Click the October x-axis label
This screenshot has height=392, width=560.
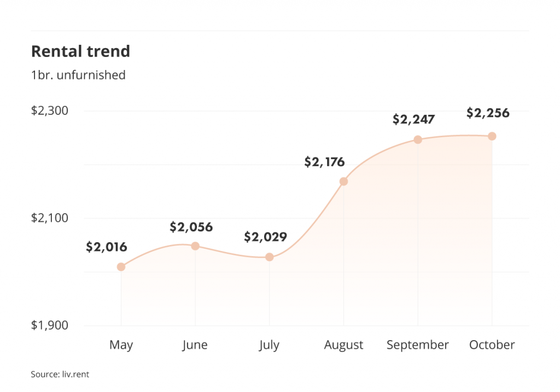pyautogui.click(x=492, y=344)
